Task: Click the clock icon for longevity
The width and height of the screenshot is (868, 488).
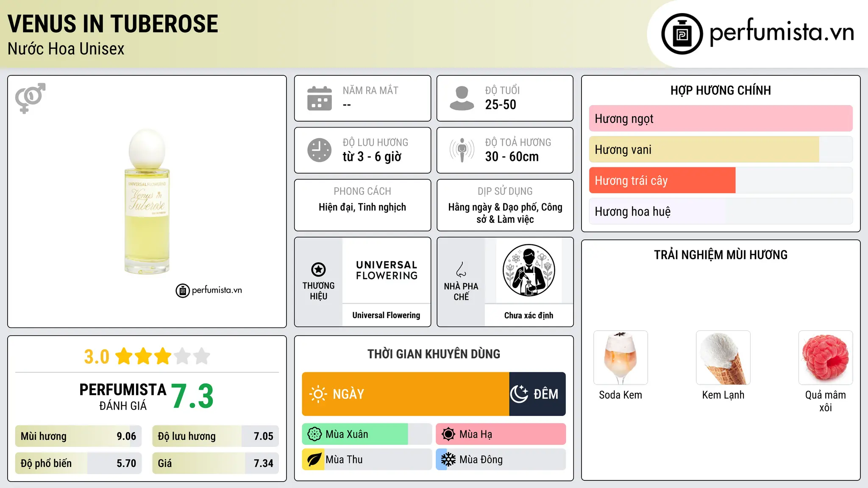Action: pyautogui.click(x=320, y=150)
